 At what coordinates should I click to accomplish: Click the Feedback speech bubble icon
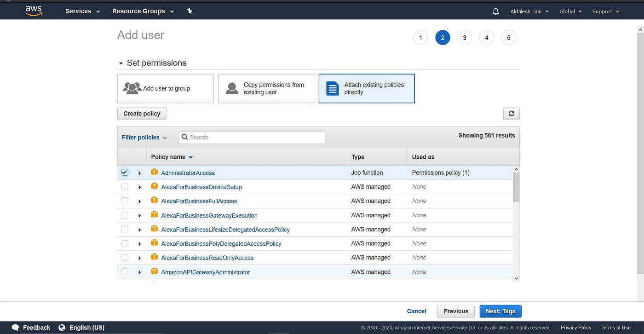(16, 328)
